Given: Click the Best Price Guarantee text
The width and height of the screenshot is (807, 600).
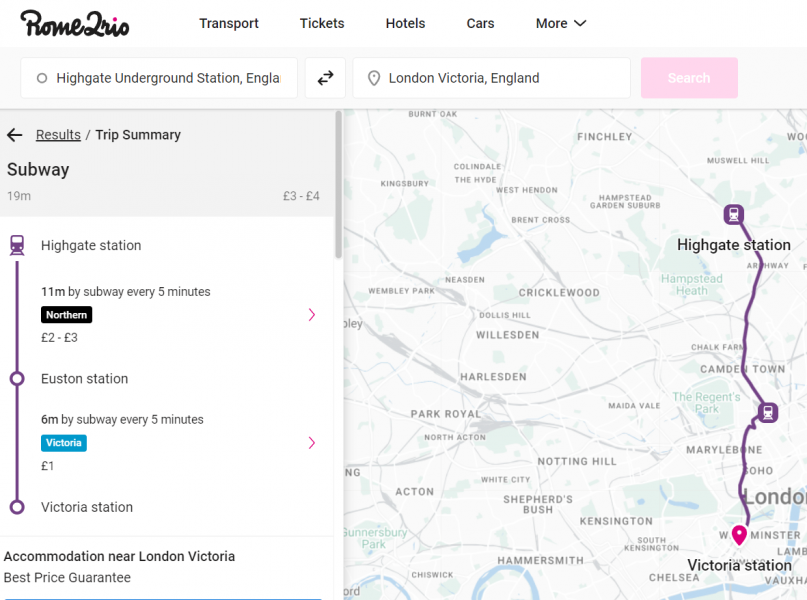Looking at the screenshot, I should coord(67,577).
